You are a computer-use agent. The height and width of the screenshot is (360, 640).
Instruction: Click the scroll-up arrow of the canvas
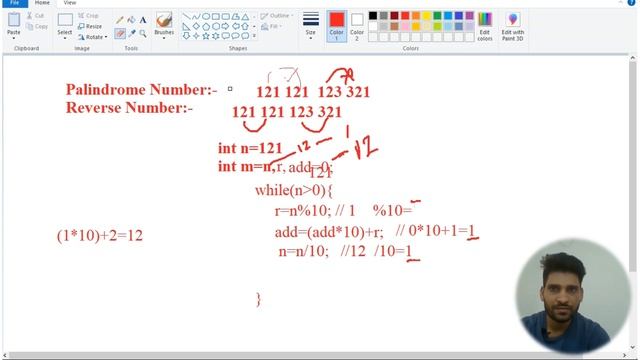(x=632, y=58)
